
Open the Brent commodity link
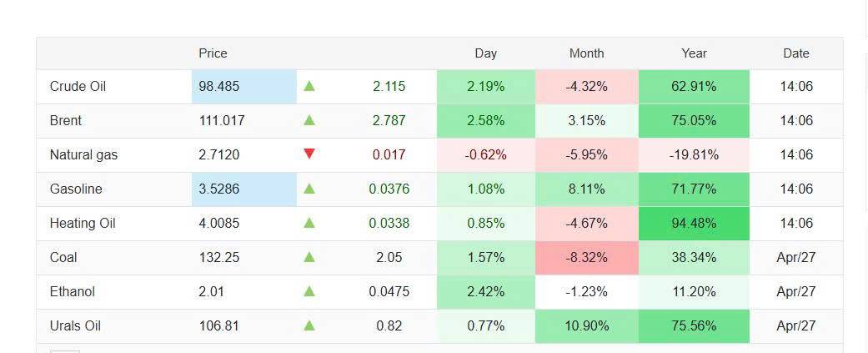(66, 120)
